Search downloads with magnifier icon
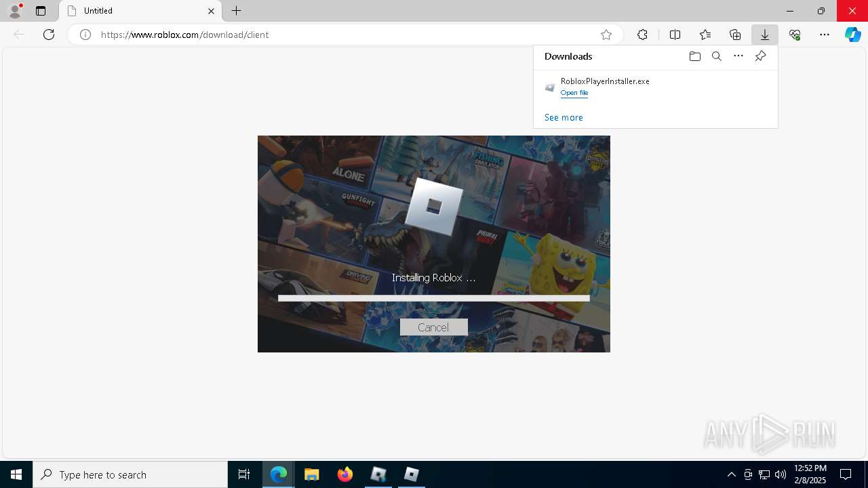The width and height of the screenshot is (868, 488). (716, 56)
